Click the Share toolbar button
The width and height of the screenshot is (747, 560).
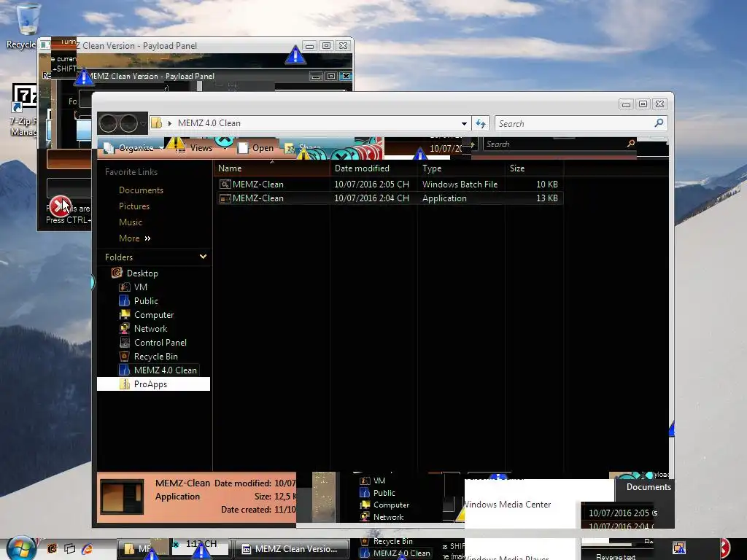[303, 148]
